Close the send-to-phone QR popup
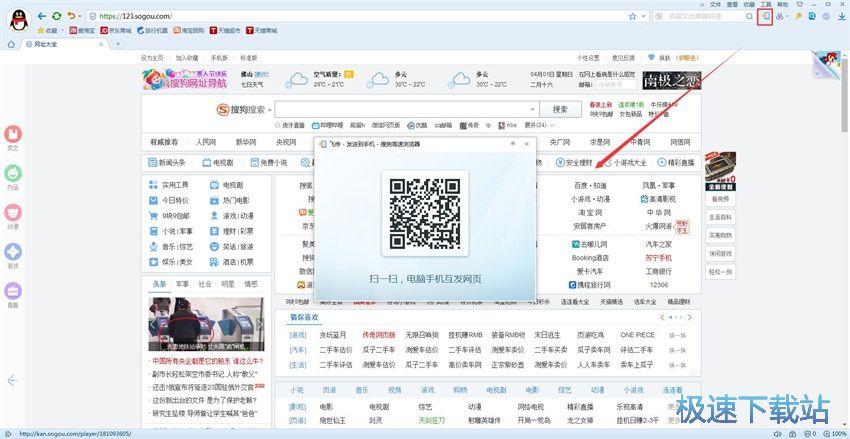Image resolution: width=850 pixels, height=439 pixels. pyautogui.click(x=527, y=144)
